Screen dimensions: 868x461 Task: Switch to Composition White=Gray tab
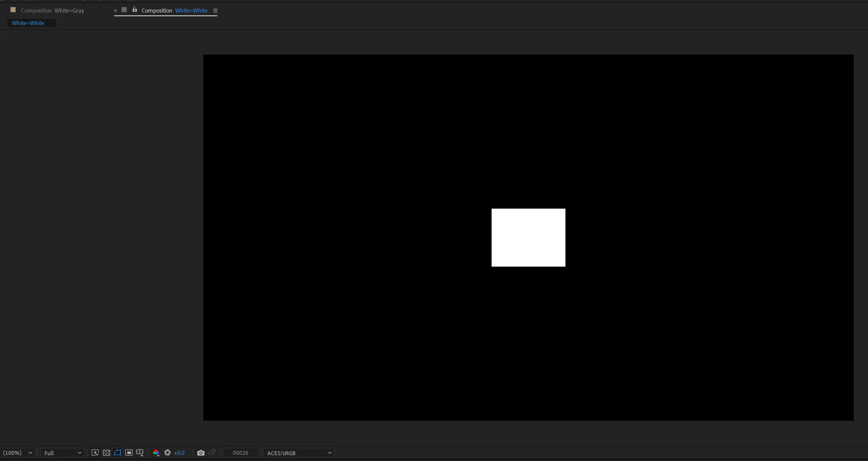pos(53,11)
